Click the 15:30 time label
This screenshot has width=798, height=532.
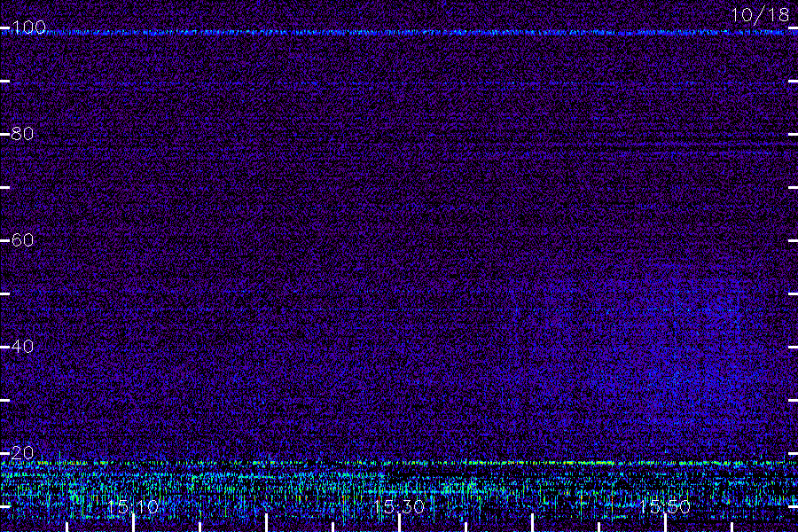click(x=399, y=506)
